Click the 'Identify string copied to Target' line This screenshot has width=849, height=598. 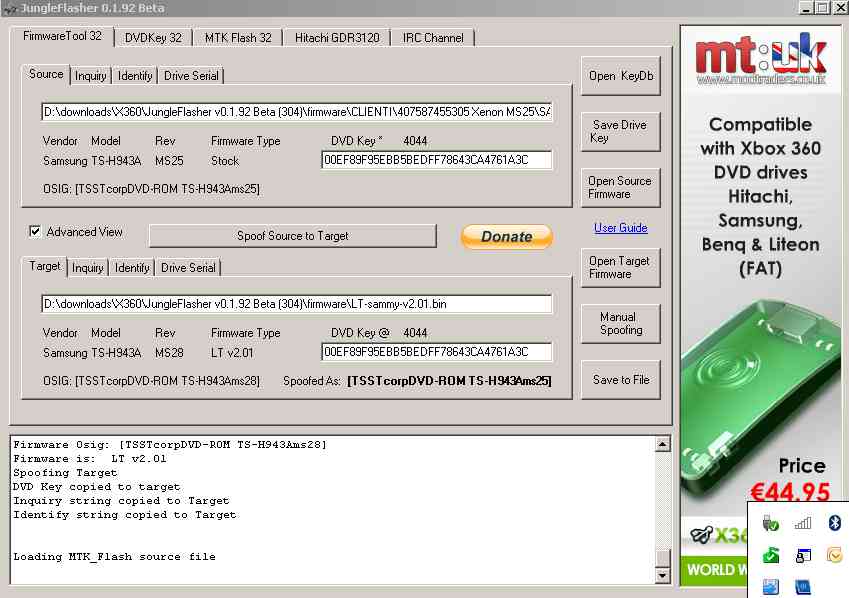pos(125,515)
